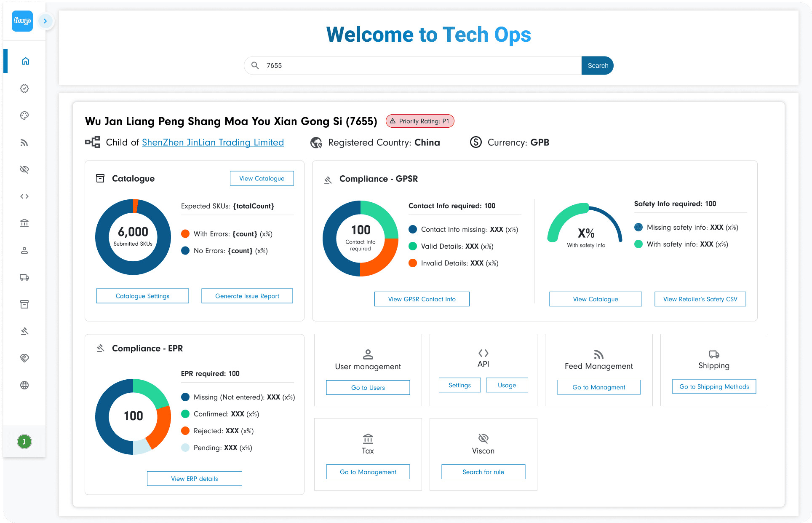The height and width of the screenshot is (523, 812).
Task: Open the crossed-eye Viscon sidebar icon
Action: [x=24, y=169]
